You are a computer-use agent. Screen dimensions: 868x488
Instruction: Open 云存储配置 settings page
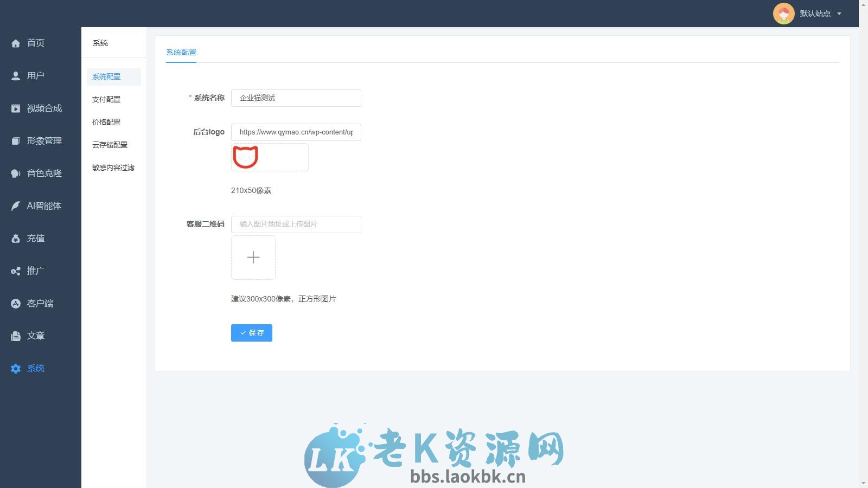pyautogui.click(x=110, y=145)
